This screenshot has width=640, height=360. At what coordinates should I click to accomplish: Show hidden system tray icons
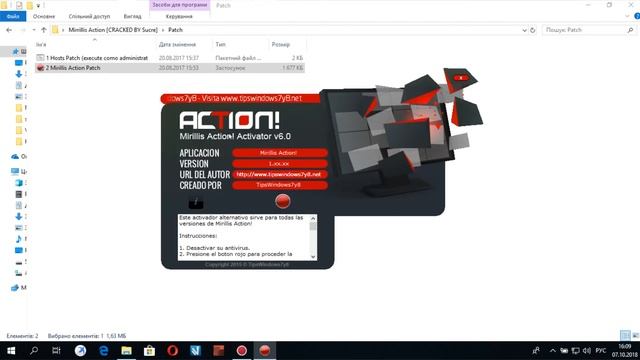(553, 351)
